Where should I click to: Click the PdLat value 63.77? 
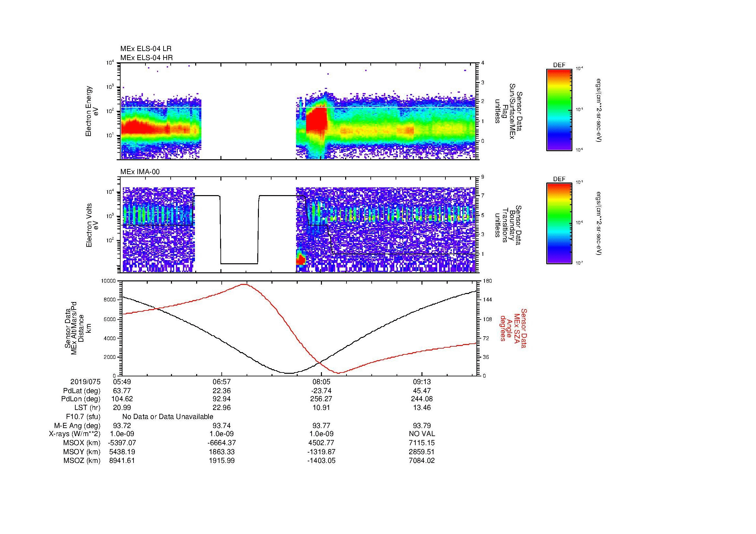pos(122,391)
